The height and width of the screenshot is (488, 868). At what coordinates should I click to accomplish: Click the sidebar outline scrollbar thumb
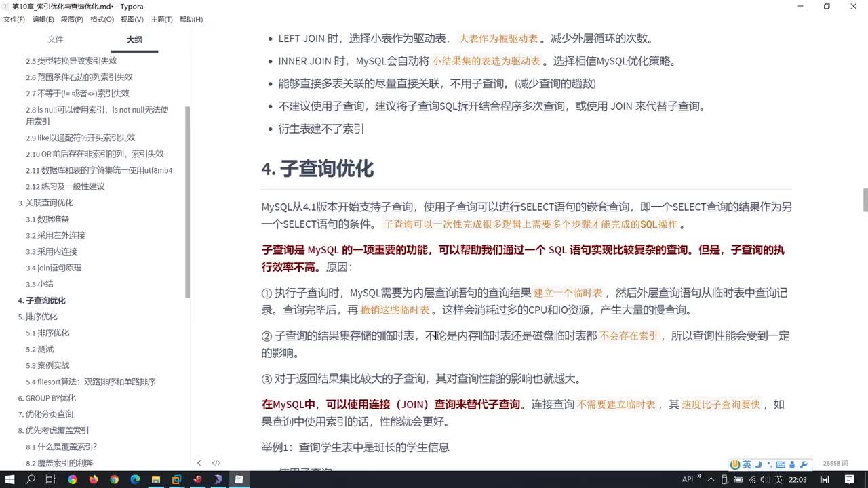click(x=187, y=201)
